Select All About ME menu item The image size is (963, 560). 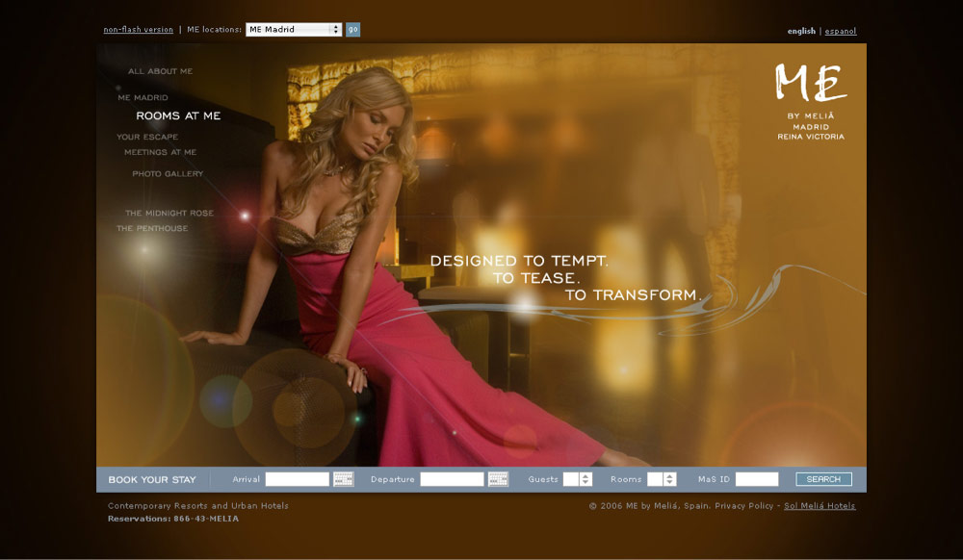(161, 71)
